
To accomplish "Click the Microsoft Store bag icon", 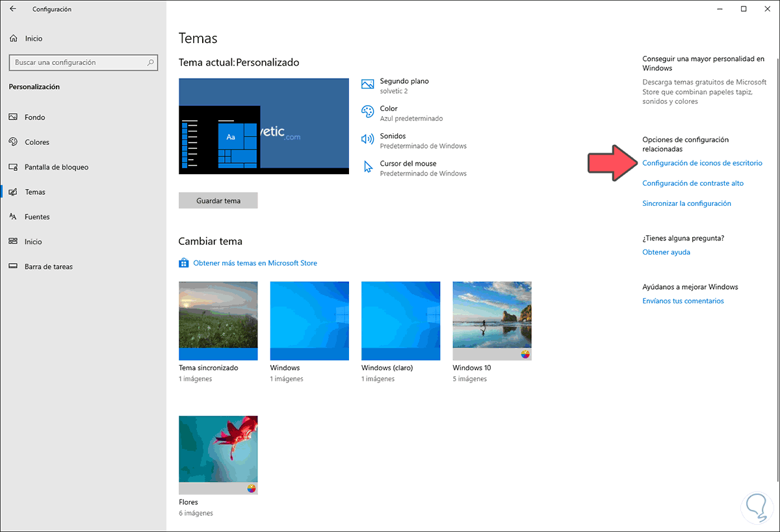I will click(x=183, y=263).
